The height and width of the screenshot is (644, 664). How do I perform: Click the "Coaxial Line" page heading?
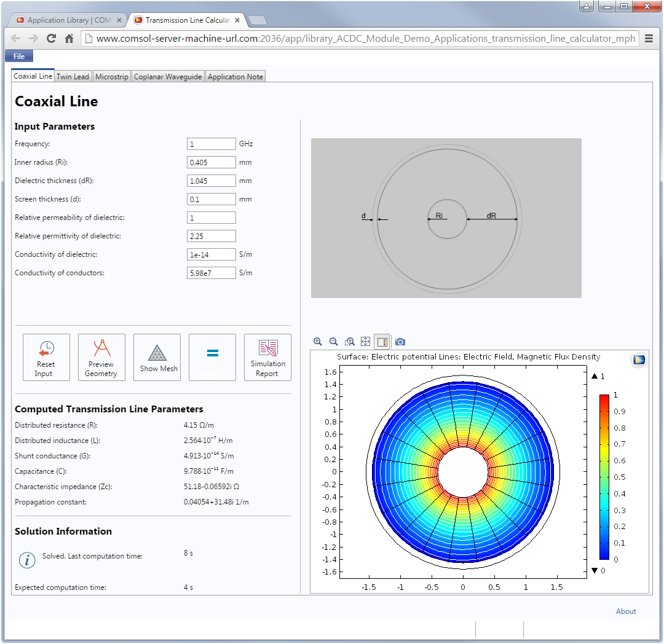[x=57, y=101]
